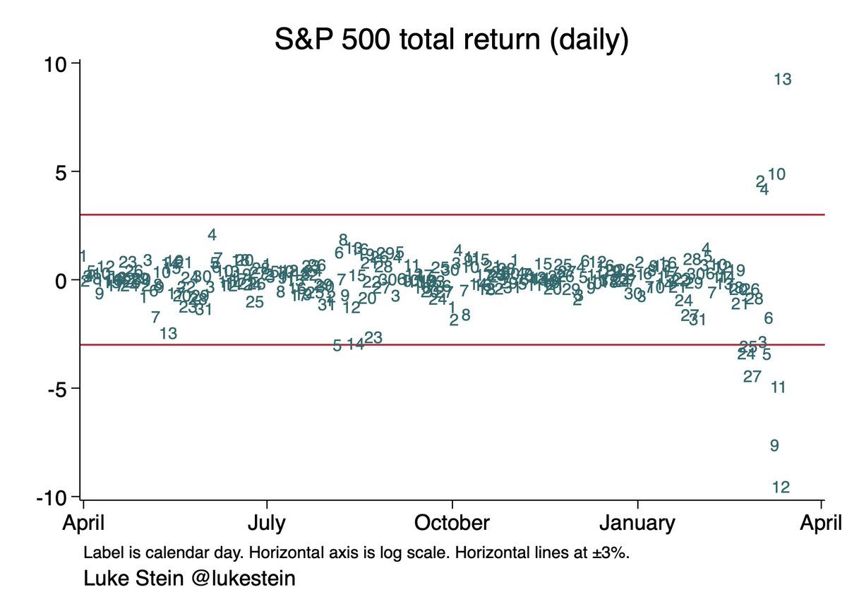Select the January label on horizontal axis

(638, 524)
